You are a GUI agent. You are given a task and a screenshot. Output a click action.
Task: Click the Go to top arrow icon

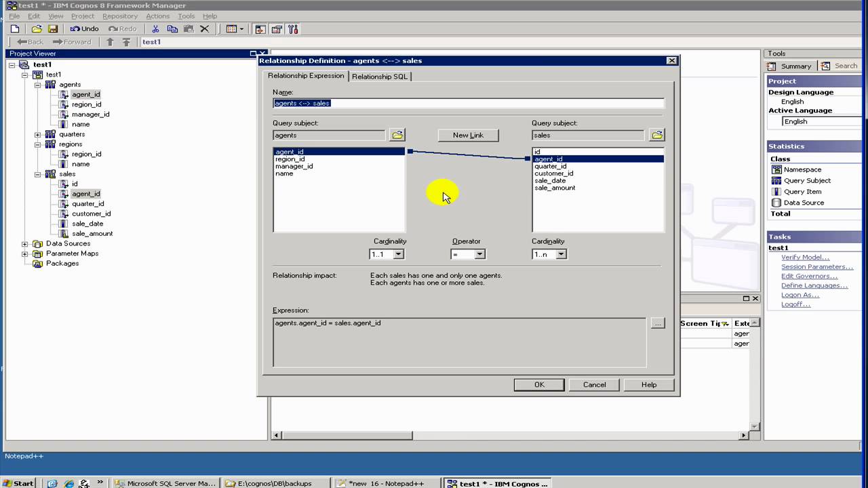126,42
